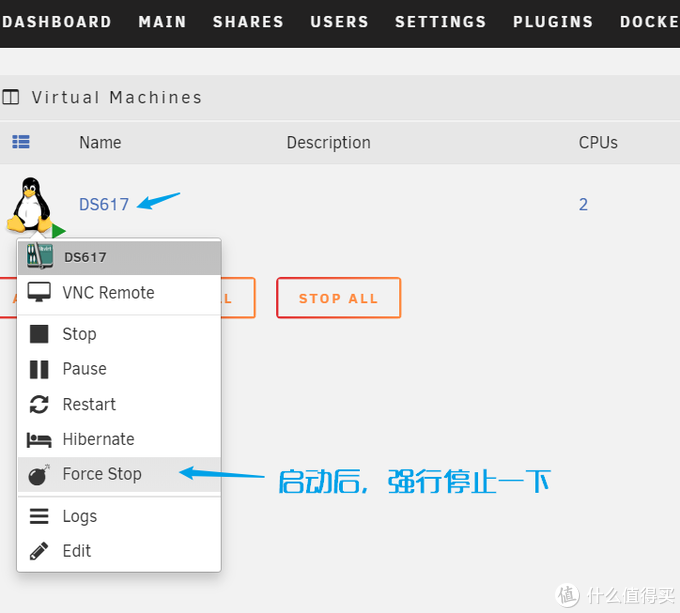Image resolution: width=680 pixels, height=613 pixels.
Task: Click the bed Hibernate icon
Action: (39, 440)
